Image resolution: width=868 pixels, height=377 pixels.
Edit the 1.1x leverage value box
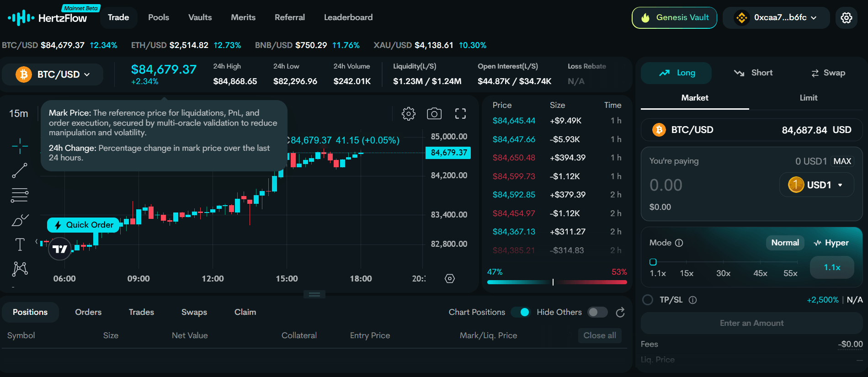click(x=832, y=267)
